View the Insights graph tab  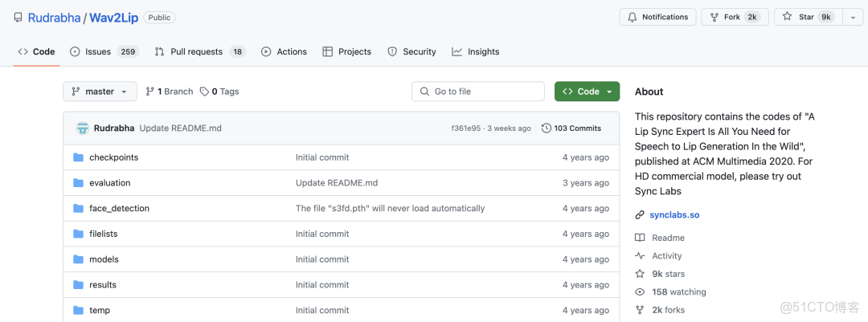pos(457,51)
